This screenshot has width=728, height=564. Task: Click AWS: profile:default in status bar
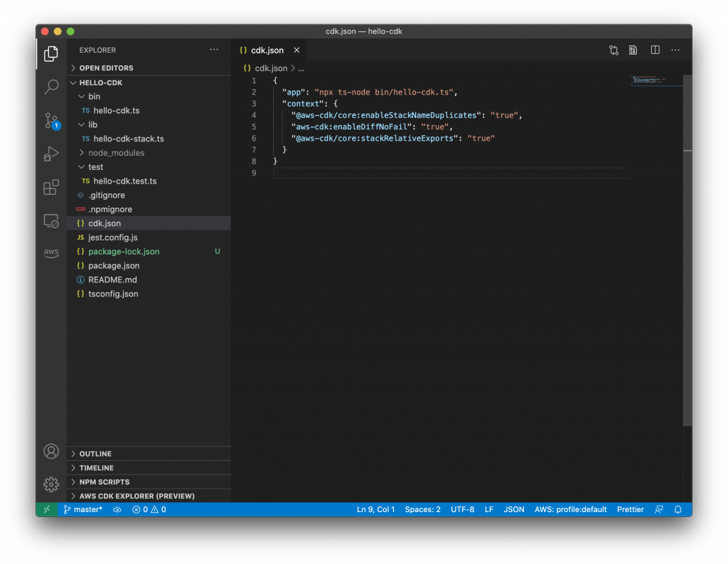click(x=571, y=510)
